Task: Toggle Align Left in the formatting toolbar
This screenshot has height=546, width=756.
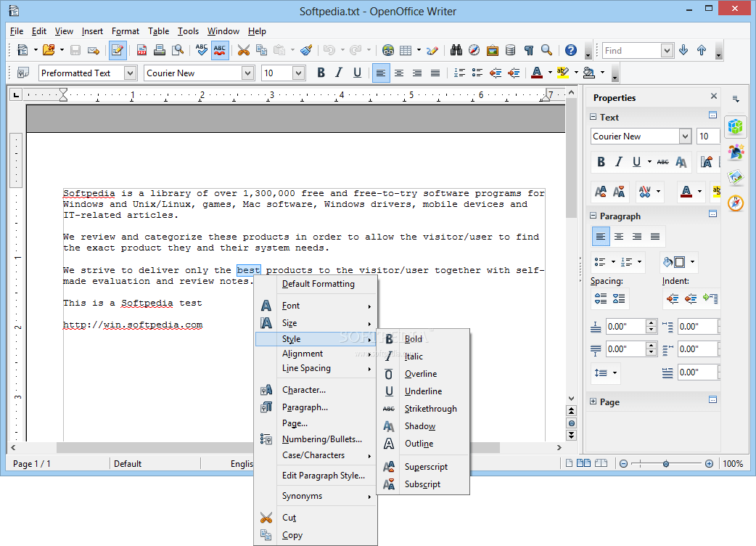Action: [x=381, y=73]
